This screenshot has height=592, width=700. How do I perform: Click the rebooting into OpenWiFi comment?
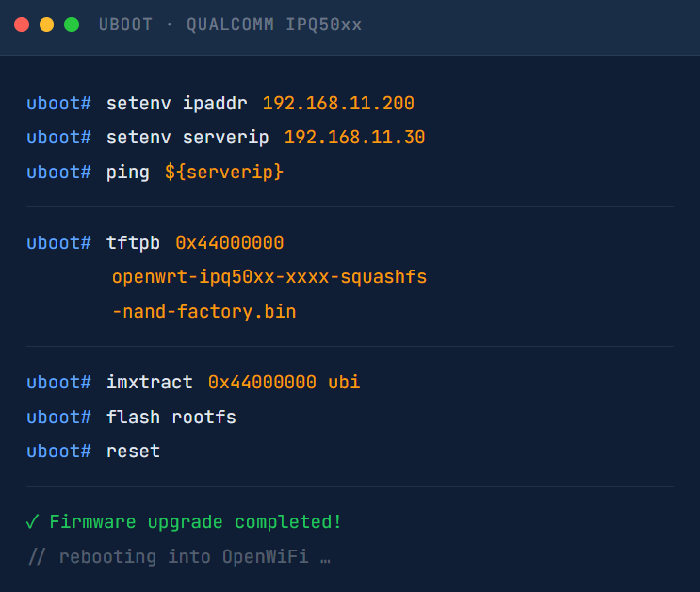pos(179,557)
